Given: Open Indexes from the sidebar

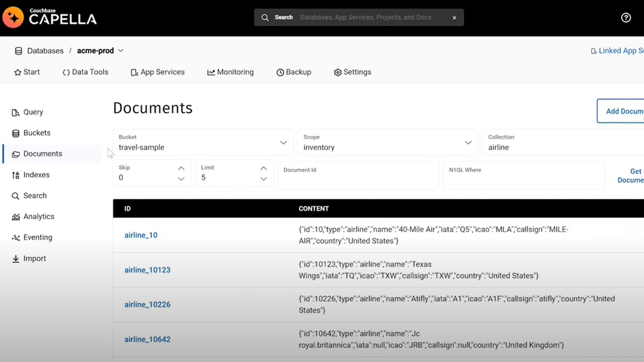Looking at the screenshot, I should click(x=36, y=174).
